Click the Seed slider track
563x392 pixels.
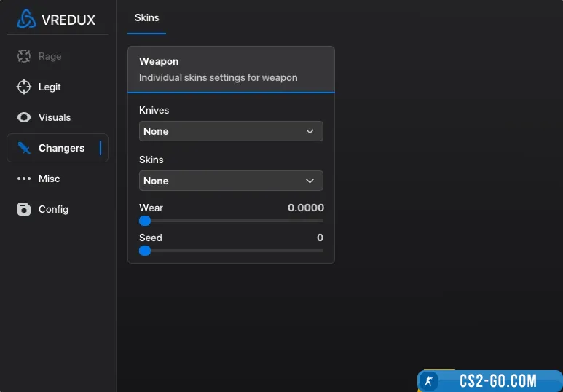click(233, 251)
